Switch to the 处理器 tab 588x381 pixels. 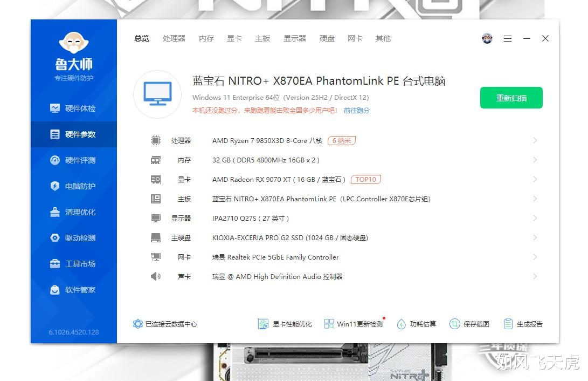[174, 38]
